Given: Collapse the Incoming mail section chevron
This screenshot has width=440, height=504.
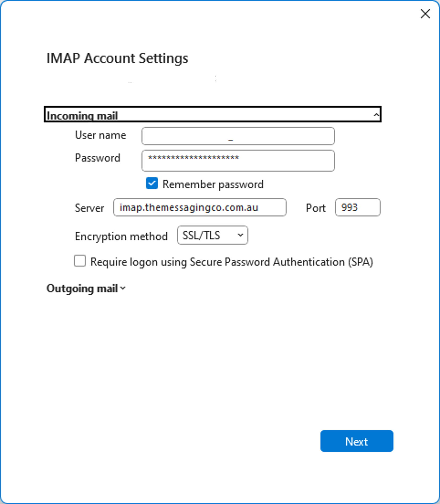Looking at the screenshot, I should coord(376,115).
